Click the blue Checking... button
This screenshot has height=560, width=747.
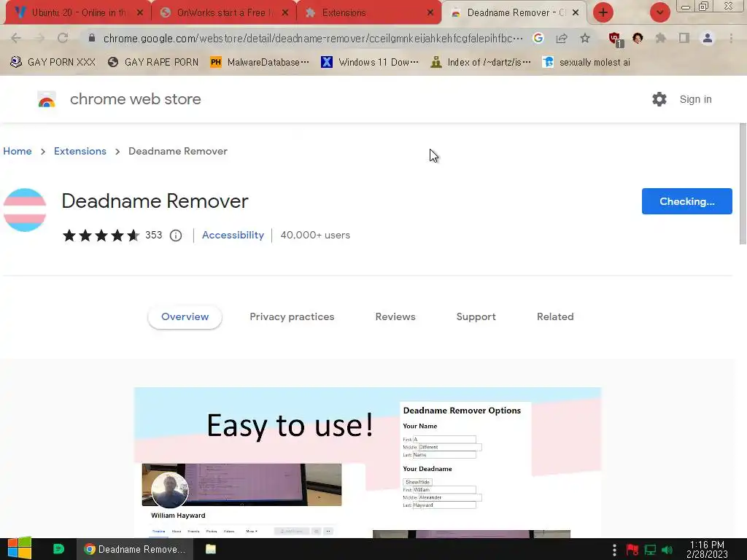(x=687, y=201)
